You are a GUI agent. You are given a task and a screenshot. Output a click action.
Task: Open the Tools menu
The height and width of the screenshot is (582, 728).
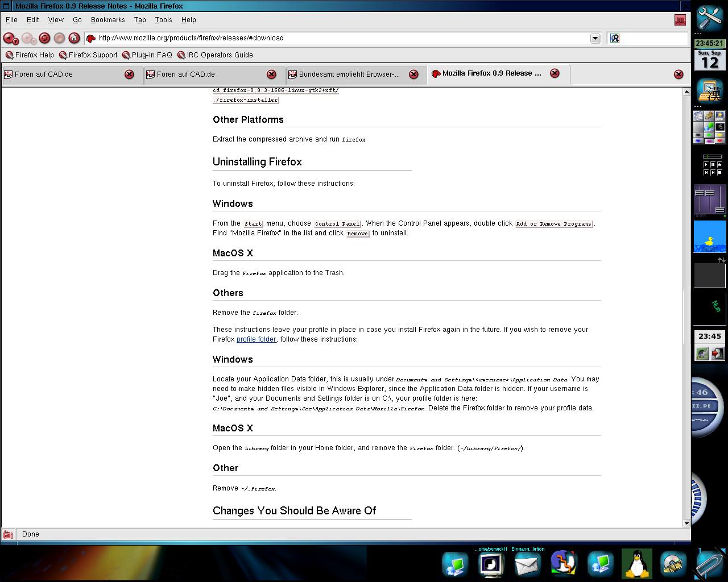[x=163, y=20]
